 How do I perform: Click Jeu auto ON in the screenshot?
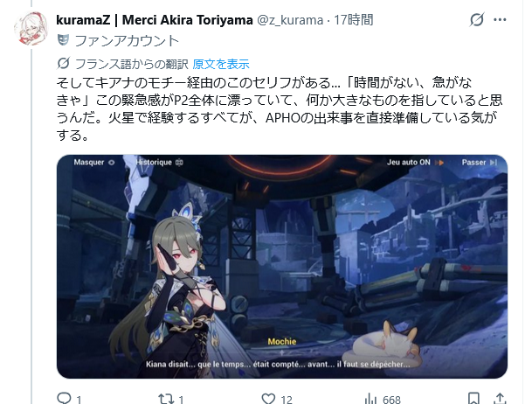(x=415, y=163)
